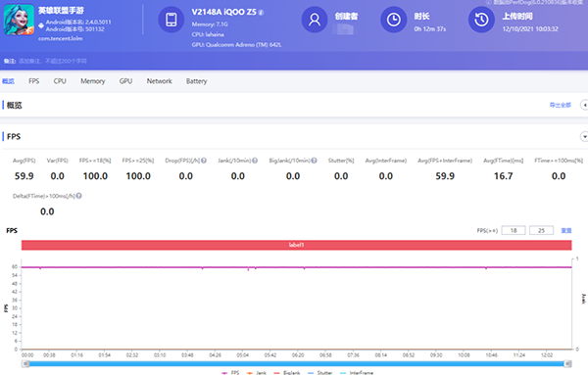Click help icon next to Jank(/10min)

255,161
